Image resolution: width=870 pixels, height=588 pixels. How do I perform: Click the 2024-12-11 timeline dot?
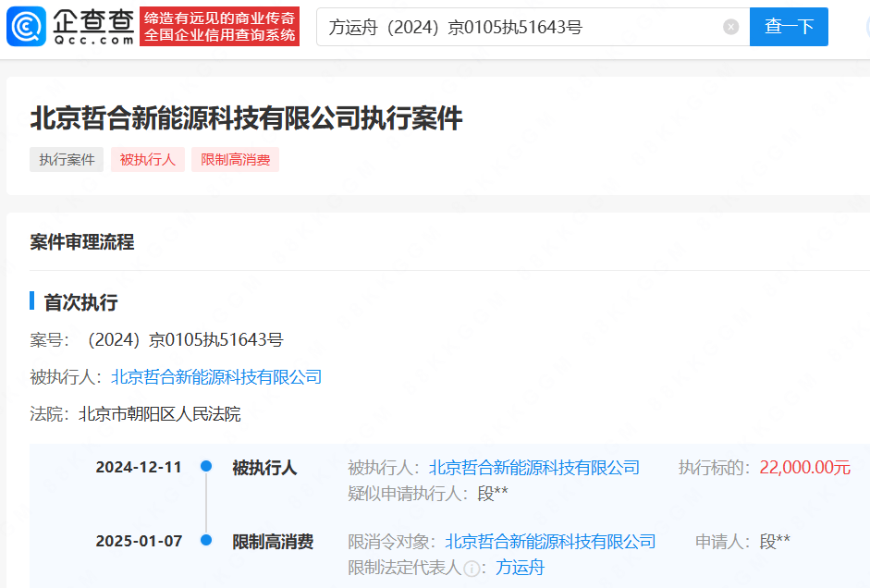[x=206, y=466]
